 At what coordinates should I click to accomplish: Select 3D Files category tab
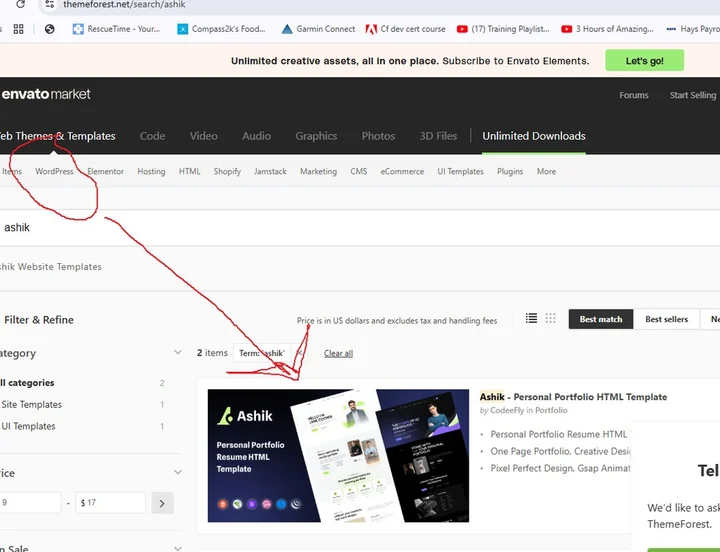coord(438,136)
